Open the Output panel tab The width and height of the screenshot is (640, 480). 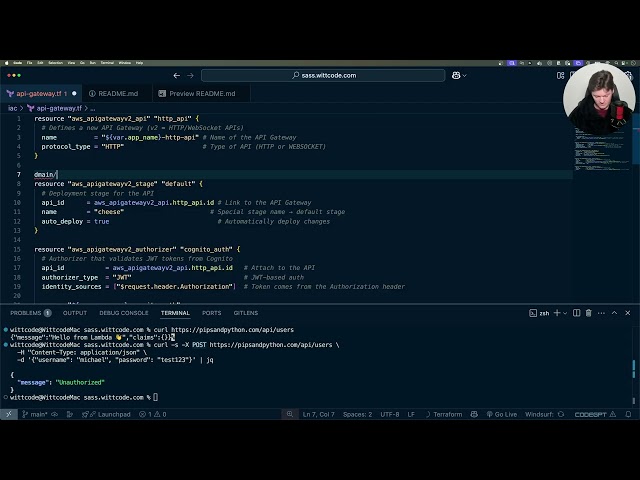click(75, 313)
